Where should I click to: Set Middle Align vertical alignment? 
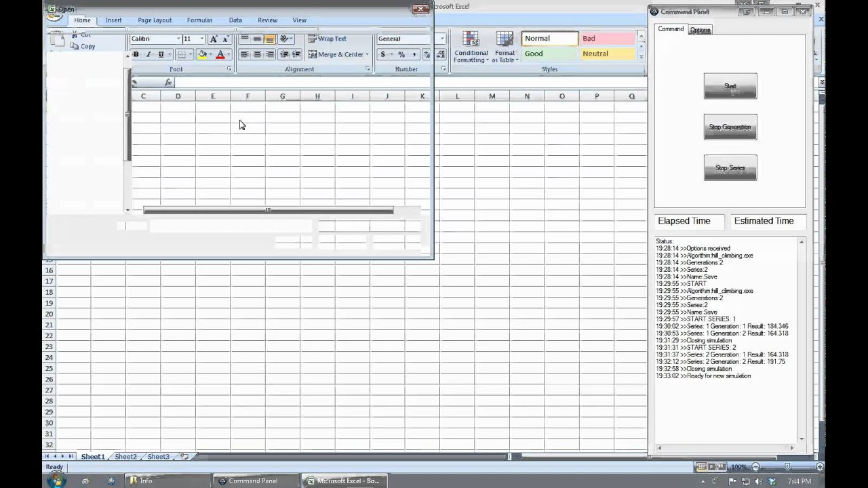pos(257,39)
